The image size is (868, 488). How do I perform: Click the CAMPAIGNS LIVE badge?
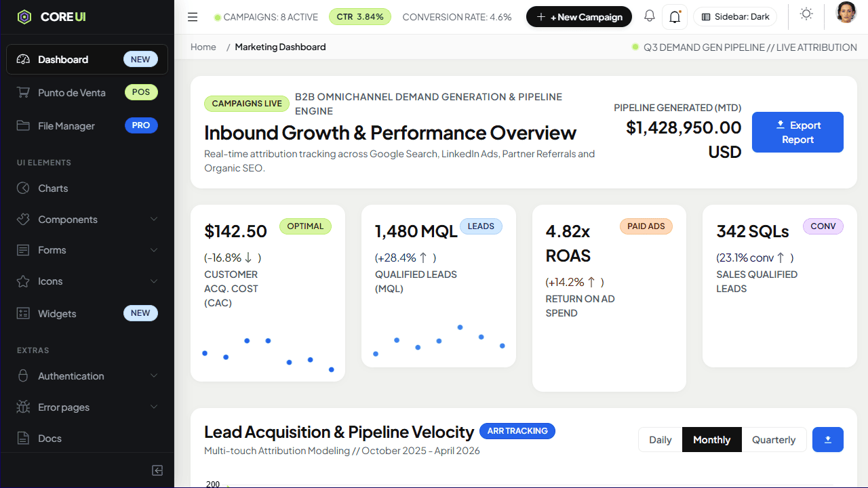point(247,104)
